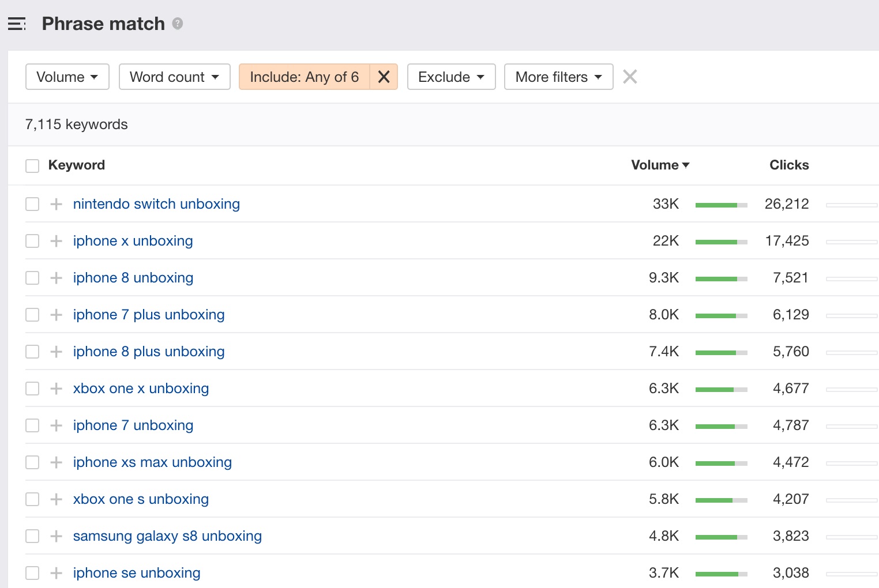Image resolution: width=879 pixels, height=588 pixels.
Task: Add iphone x unboxing using its plus icon
Action: point(56,241)
